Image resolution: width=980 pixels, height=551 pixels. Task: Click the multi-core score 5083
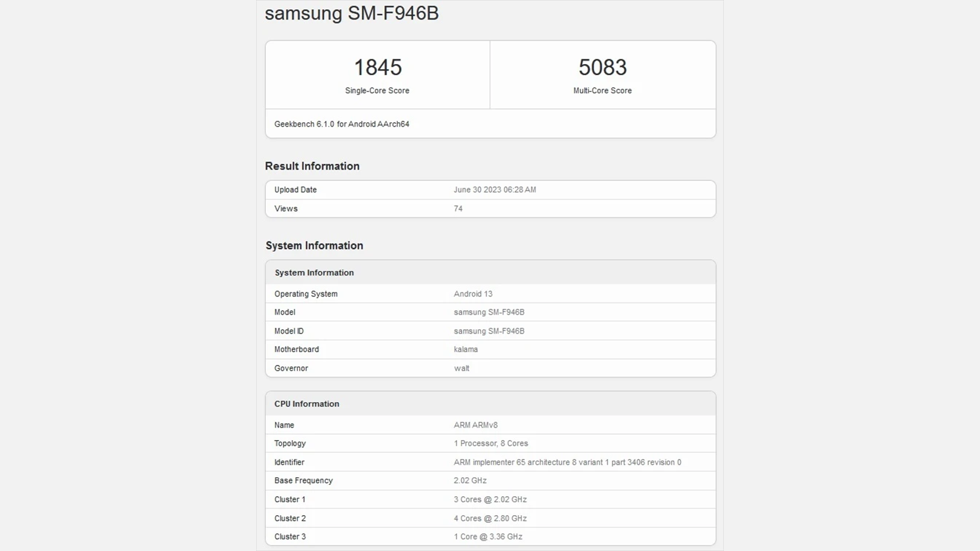pos(602,67)
